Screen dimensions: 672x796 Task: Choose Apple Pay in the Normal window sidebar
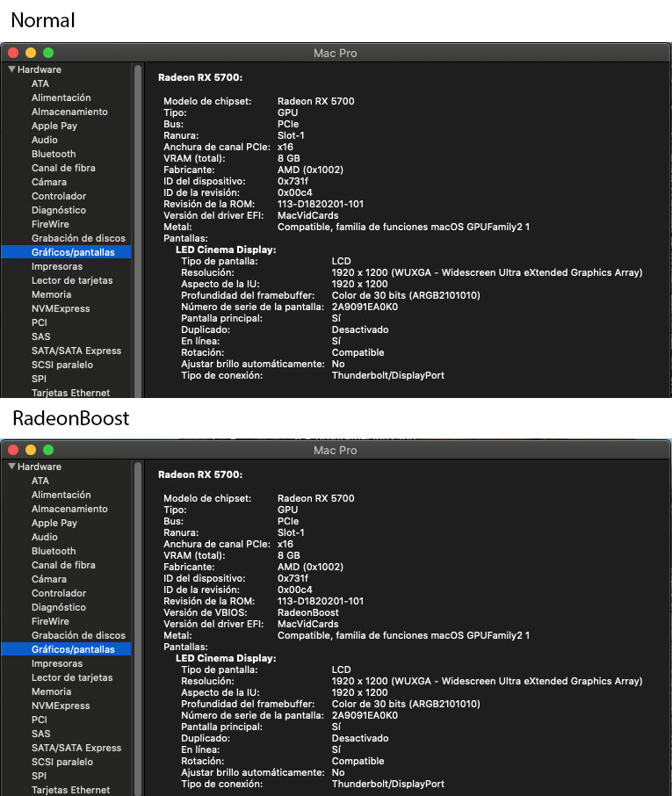pyautogui.click(x=54, y=126)
